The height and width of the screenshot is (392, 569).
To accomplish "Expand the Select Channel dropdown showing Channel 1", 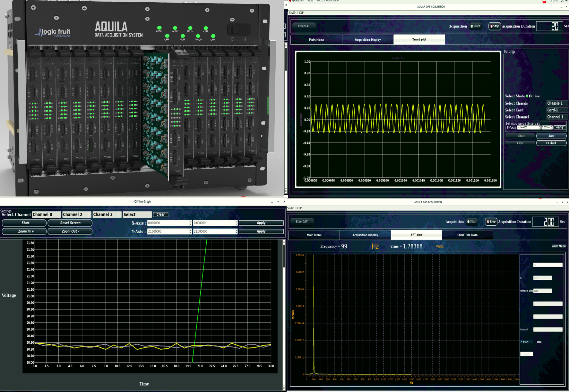I will 557,117.
